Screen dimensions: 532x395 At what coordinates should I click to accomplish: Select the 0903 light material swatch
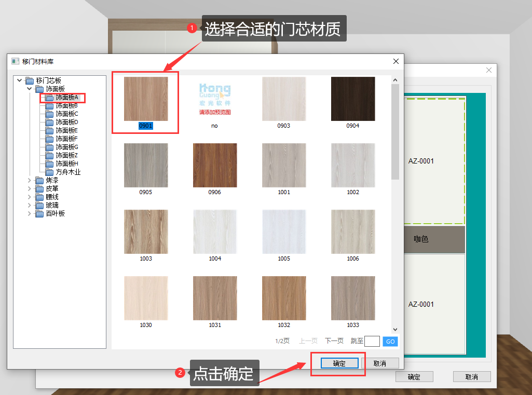[x=284, y=99]
